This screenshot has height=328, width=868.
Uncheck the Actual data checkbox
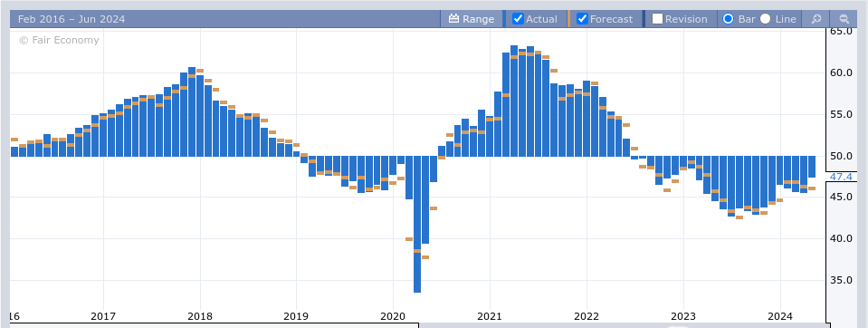pos(518,19)
